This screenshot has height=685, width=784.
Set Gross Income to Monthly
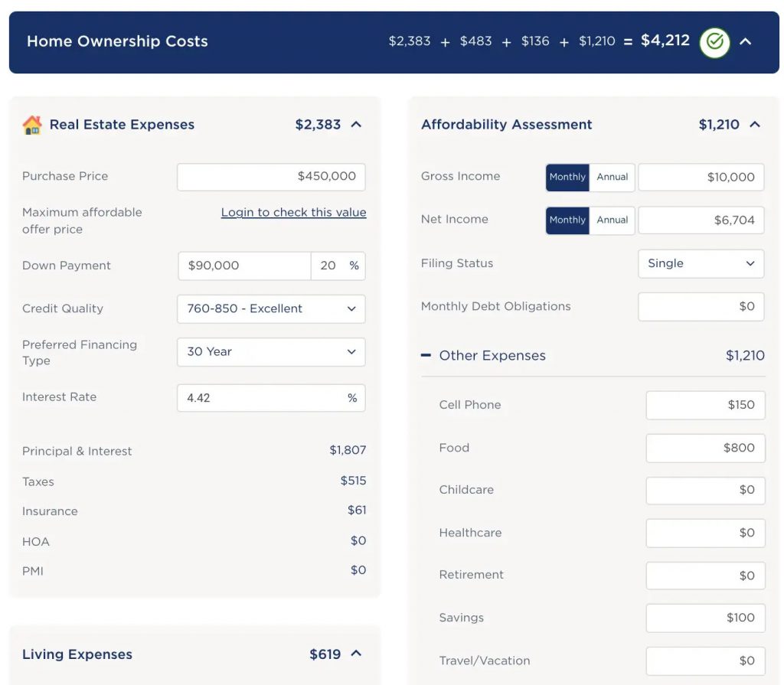click(x=567, y=177)
